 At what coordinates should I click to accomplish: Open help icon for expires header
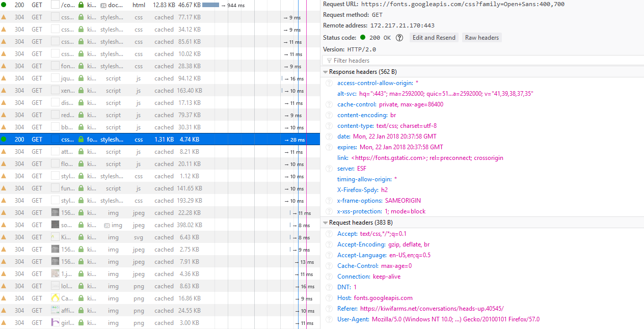point(329,147)
